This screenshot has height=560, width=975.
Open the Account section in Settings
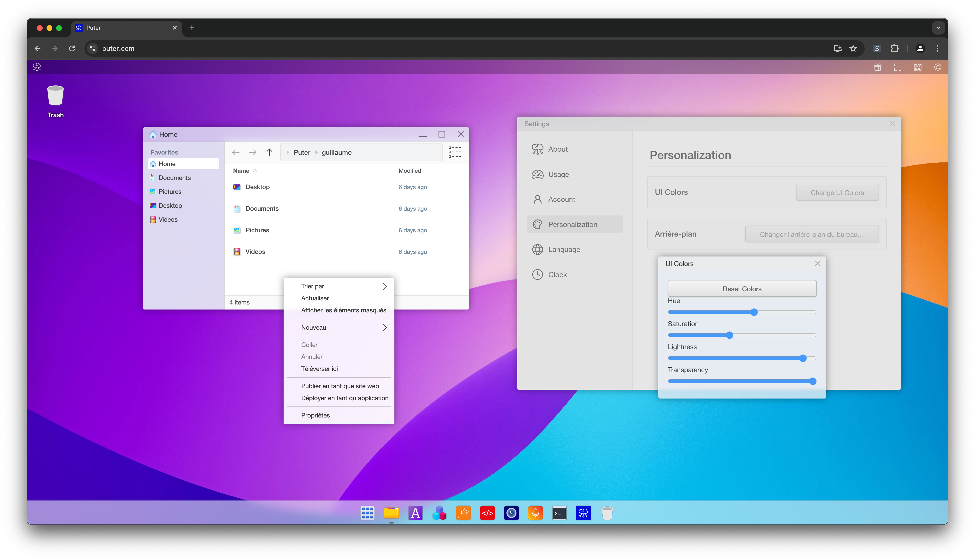tap(574, 199)
